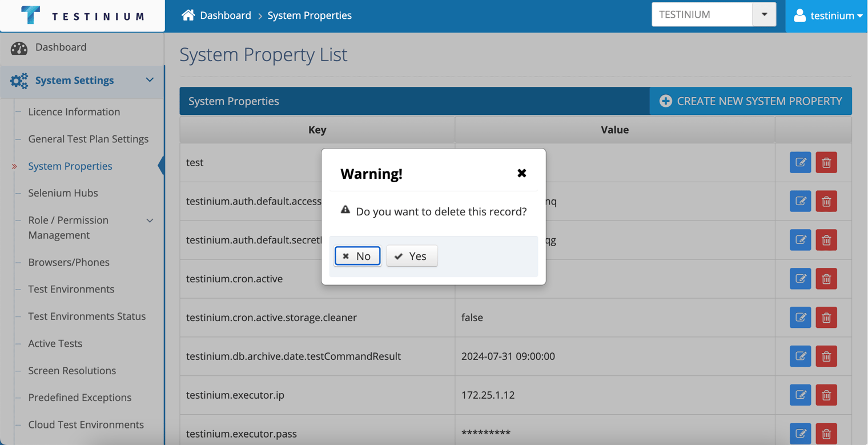This screenshot has height=445, width=868.
Task: Click the plus icon for new system property
Action: pyautogui.click(x=665, y=101)
